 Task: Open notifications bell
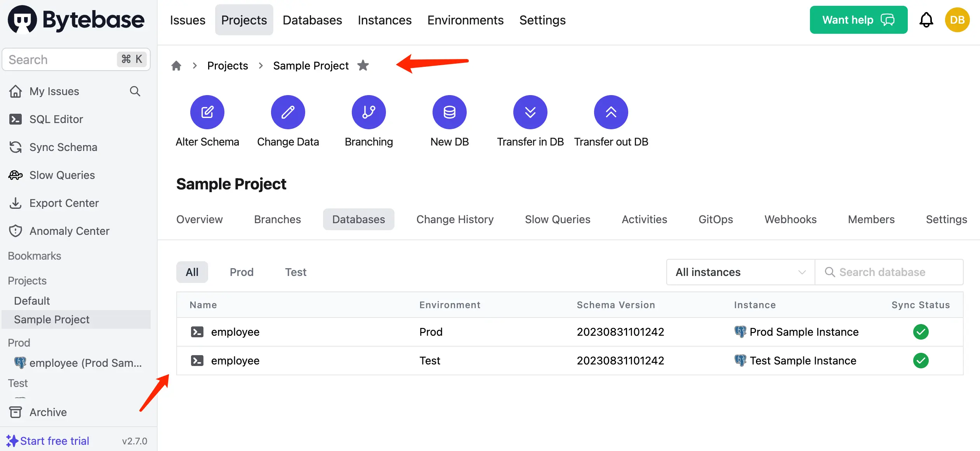926,20
